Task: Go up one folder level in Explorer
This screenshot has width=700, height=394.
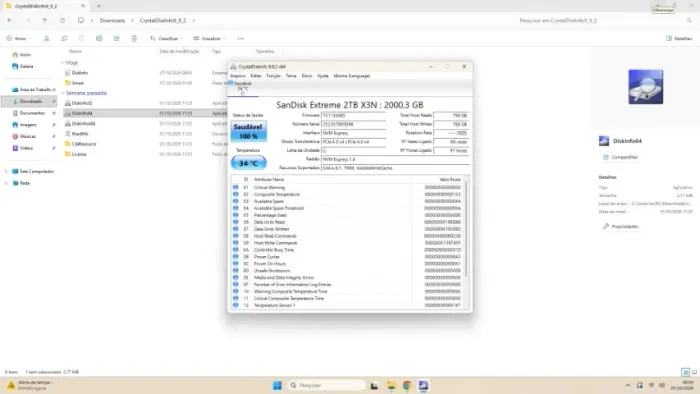Action: tap(45, 21)
